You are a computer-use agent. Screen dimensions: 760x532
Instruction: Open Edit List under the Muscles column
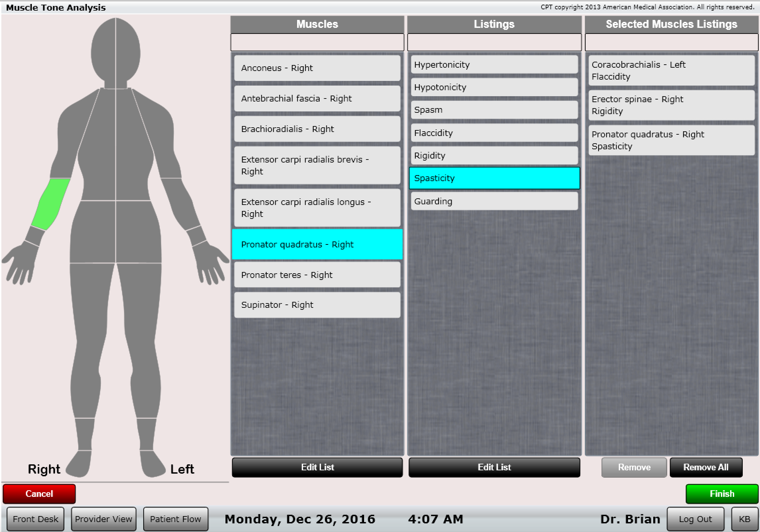tap(317, 467)
